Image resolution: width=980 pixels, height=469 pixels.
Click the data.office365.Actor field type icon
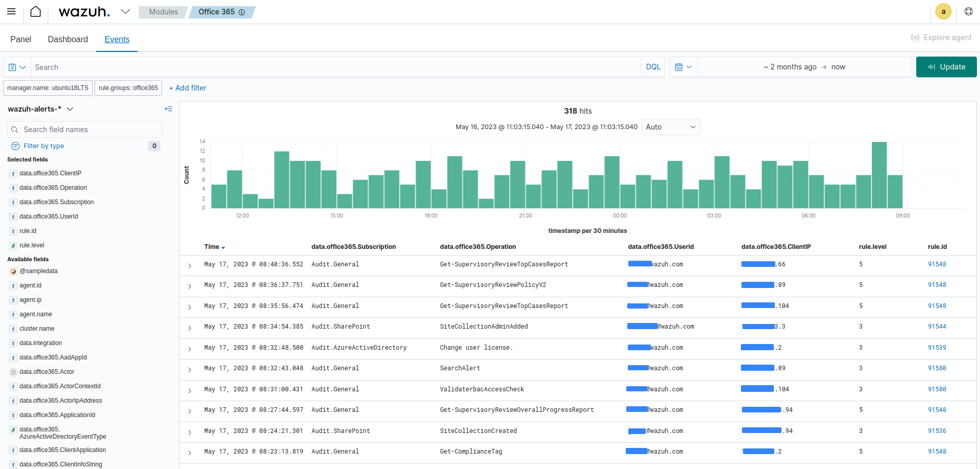[x=13, y=372]
